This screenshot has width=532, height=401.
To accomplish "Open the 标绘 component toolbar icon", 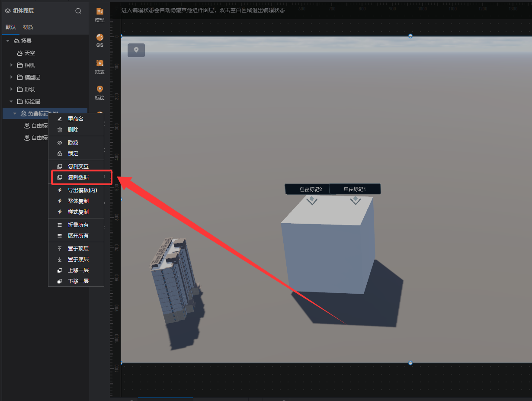I will tap(100, 93).
